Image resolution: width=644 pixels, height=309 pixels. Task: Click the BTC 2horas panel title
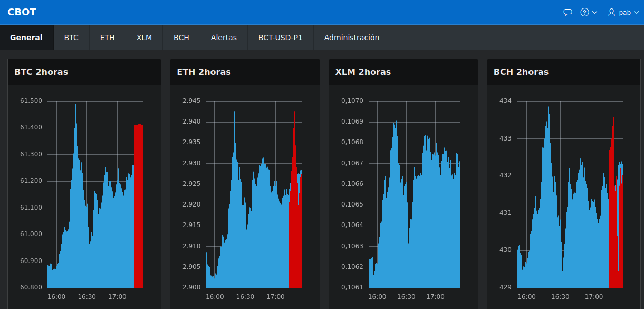click(43, 72)
